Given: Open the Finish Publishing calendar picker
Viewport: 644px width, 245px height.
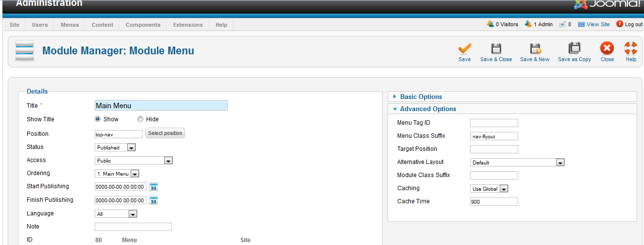Looking at the screenshot, I should 153,200.
